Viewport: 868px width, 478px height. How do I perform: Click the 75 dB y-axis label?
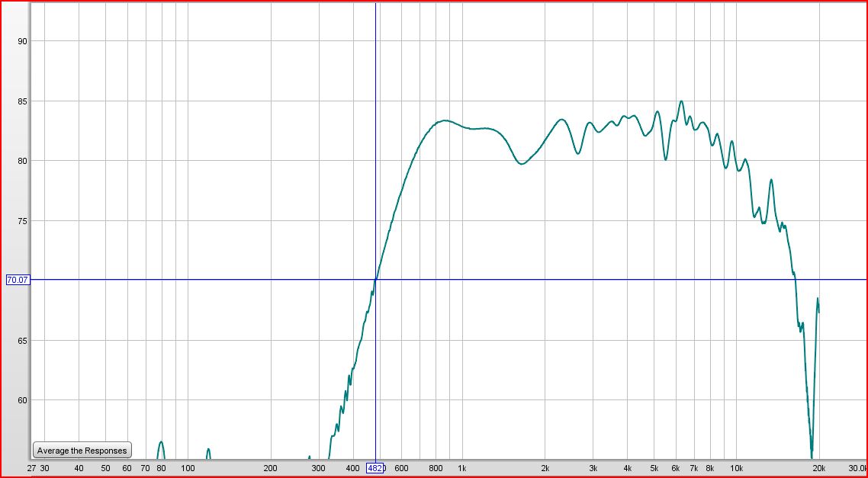click(21, 221)
